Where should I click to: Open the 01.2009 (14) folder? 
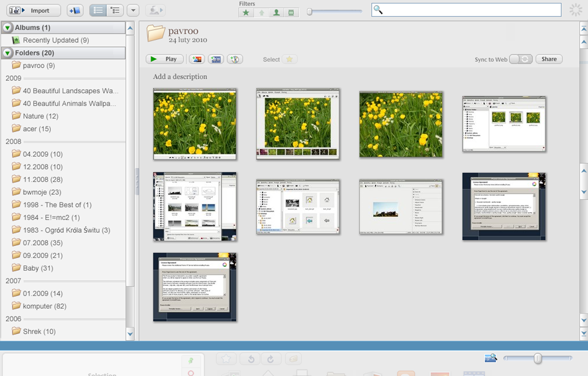pyautogui.click(x=43, y=294)
